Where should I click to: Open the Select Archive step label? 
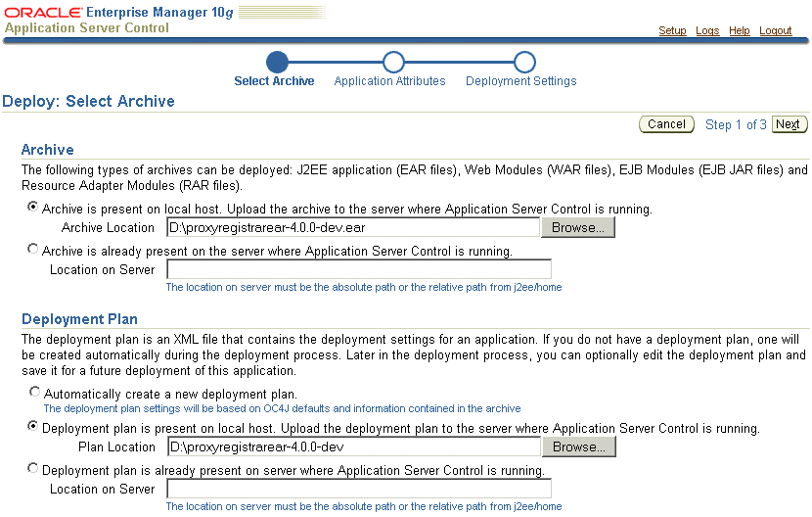click(274, 81)
